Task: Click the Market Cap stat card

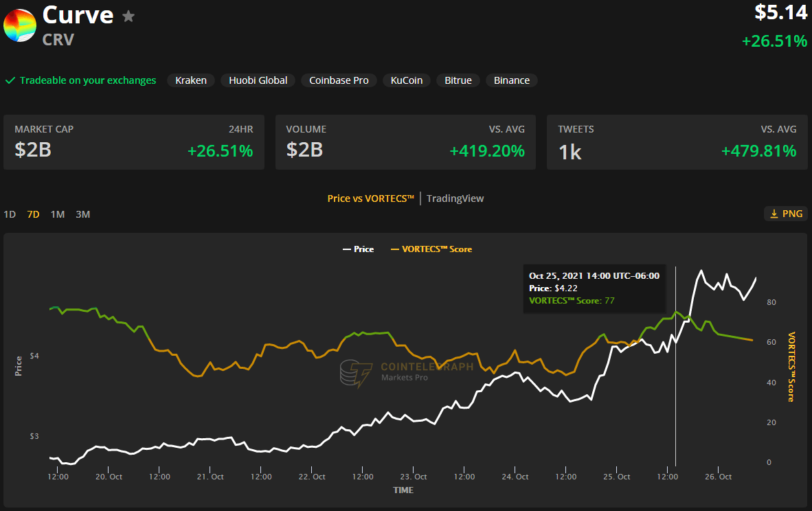Action: (x=134, y=142)
